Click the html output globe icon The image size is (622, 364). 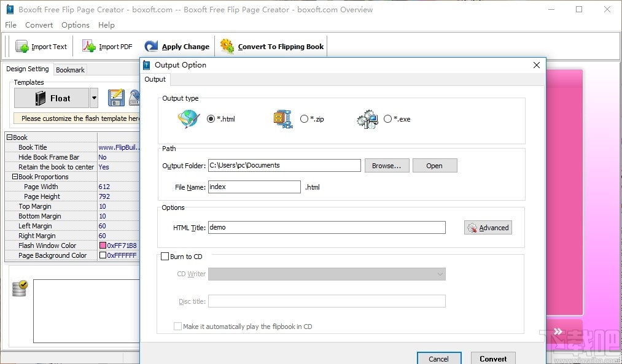[189, 118]
